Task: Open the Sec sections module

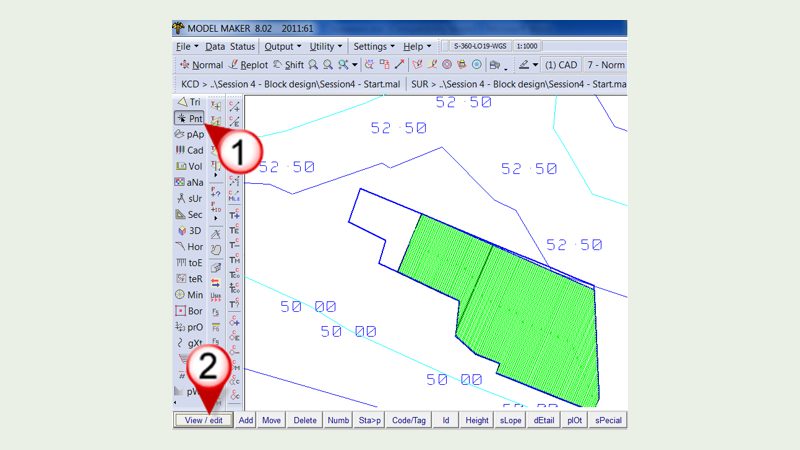Action: coord(189,215)
